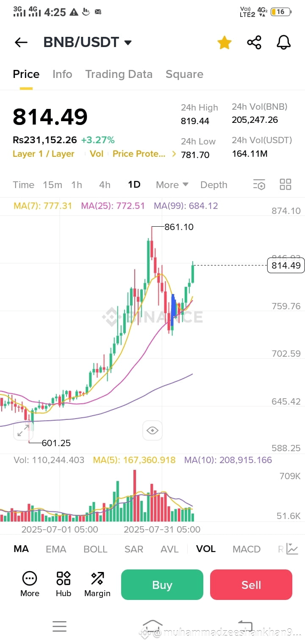Tap the Layer 1 / Layer tag
This screenshot has height=644, width=305.
pyautogui.click(x=44, y=154)
